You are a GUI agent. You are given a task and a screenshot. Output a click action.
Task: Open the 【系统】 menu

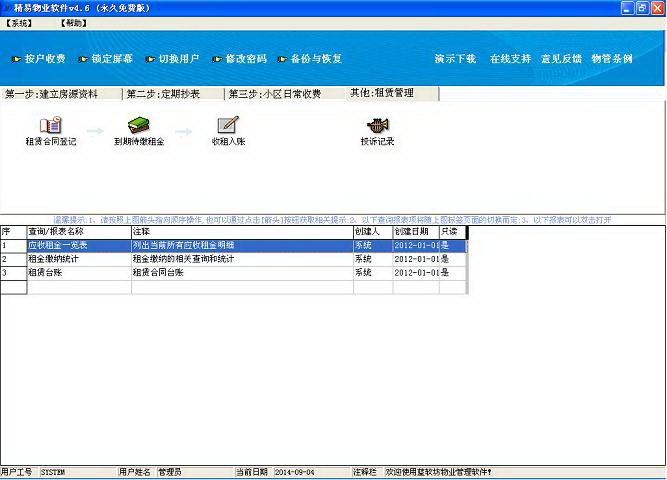(x=19, y=23)
